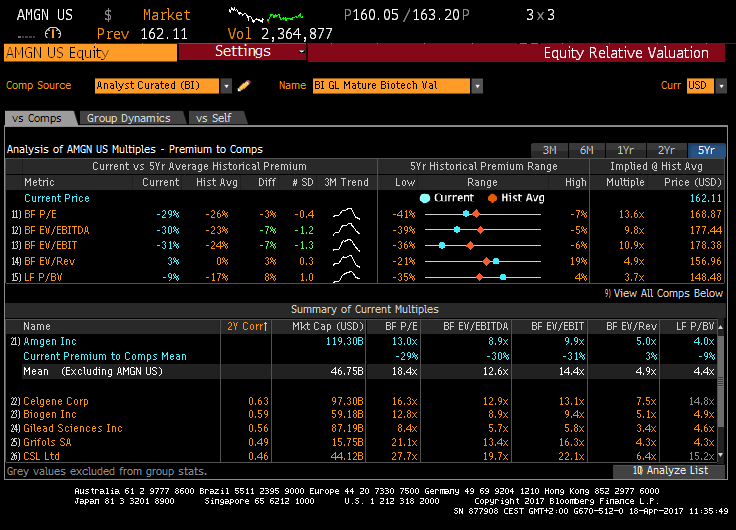Select the Analyst Curated (BI) combo box
Image resolution: width=736 pixels, height=530 pixels.
(x=157, y=86)
